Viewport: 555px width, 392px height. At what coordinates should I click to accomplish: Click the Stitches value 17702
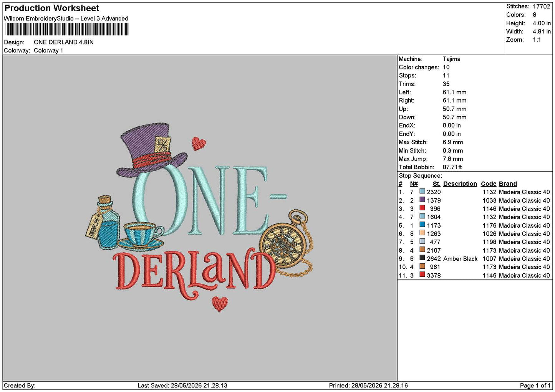[541, 7]
